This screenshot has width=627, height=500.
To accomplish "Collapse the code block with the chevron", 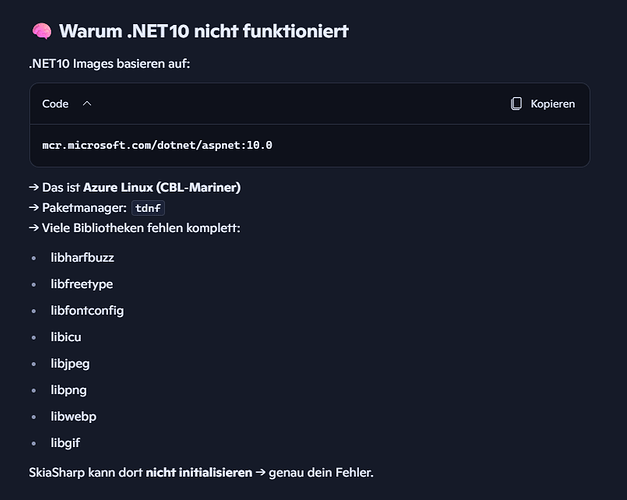I will pos(87,104).
